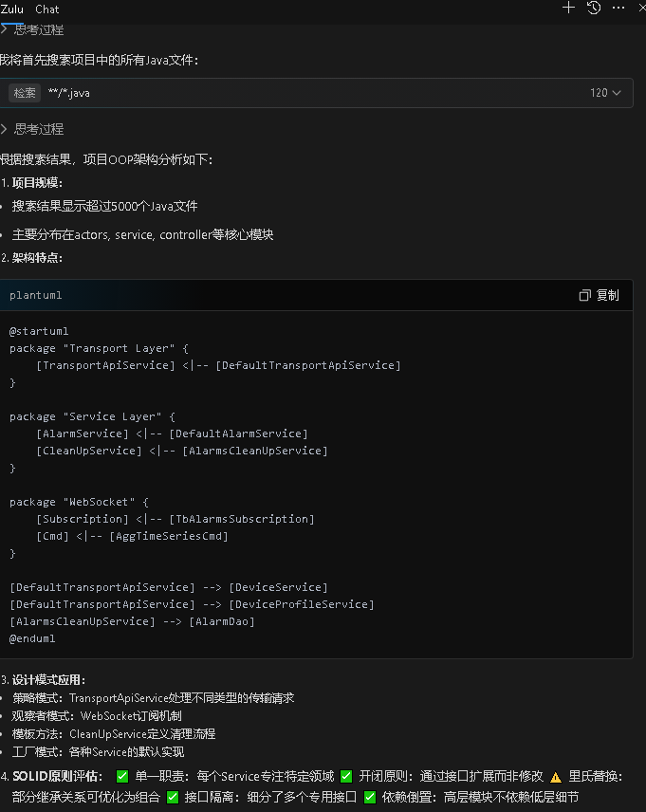646x812 pixels.
Task: Open the more options ellipsis menu
Action: click(618, 8)
